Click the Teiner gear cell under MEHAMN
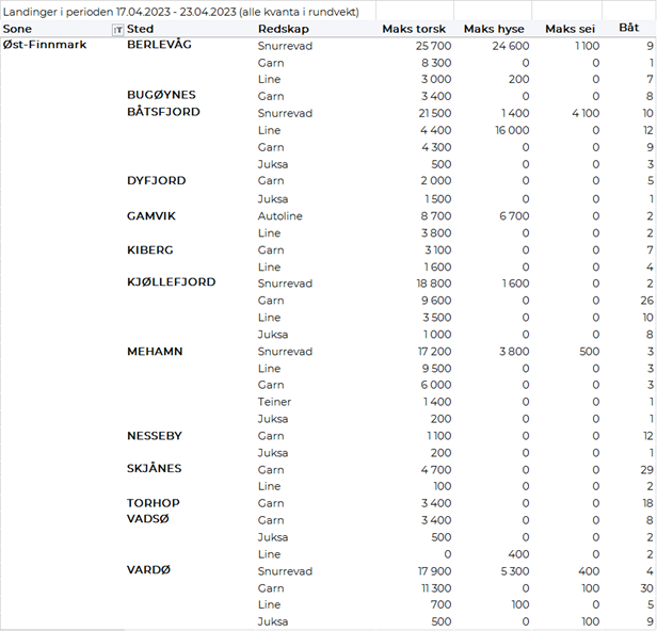 (274, 401)
